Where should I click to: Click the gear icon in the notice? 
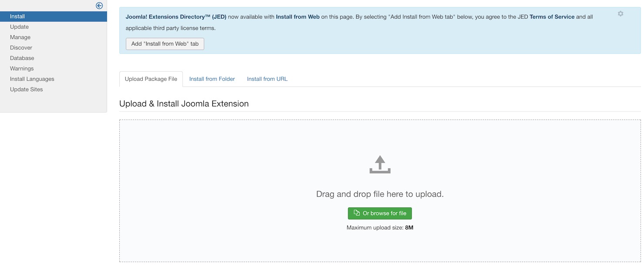(x=620, y=14)
